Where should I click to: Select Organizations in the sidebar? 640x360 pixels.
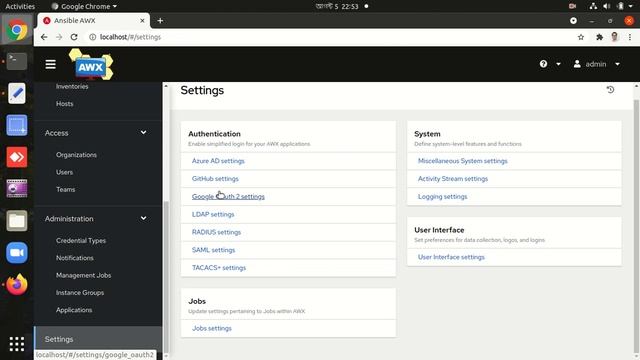point(76,155)
